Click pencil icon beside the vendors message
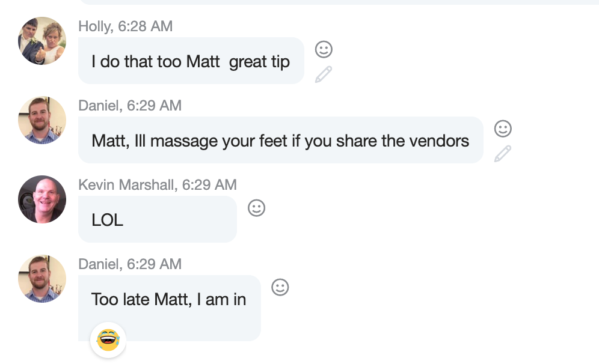This screenshot has width=599, height=364. tap(503, 154)
